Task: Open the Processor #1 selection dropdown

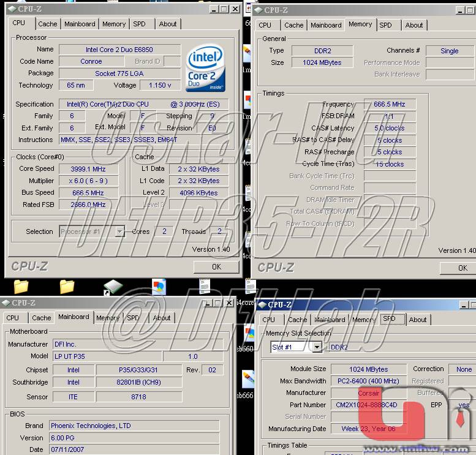Action: point(120,232)
